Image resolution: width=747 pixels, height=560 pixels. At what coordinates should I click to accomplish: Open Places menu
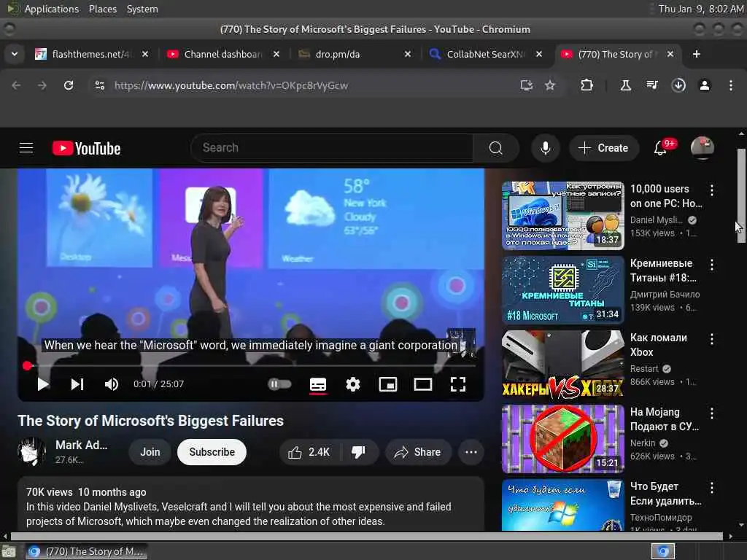pos(102,9)
